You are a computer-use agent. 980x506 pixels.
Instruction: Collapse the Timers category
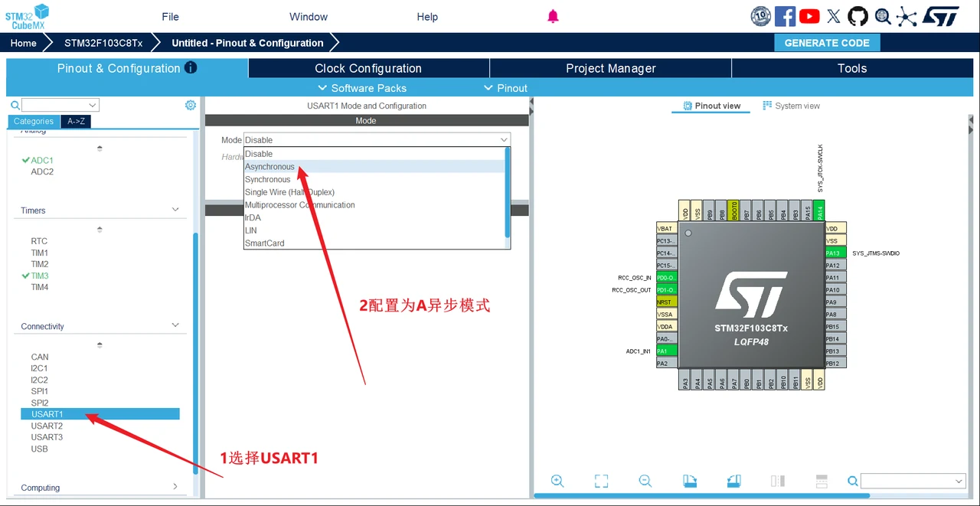[x=175, y=210]
